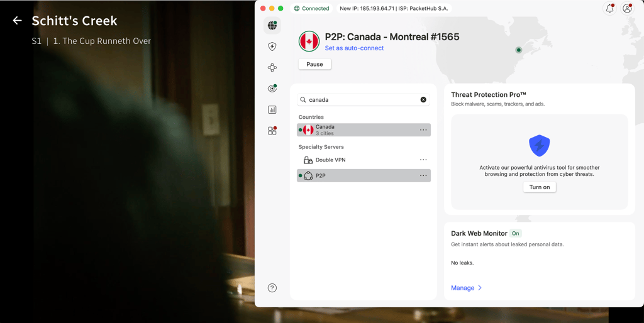This screenshot has height=323, width=644.
Task: Open the Meshnet sidebar icon
Action: (272, 68)
